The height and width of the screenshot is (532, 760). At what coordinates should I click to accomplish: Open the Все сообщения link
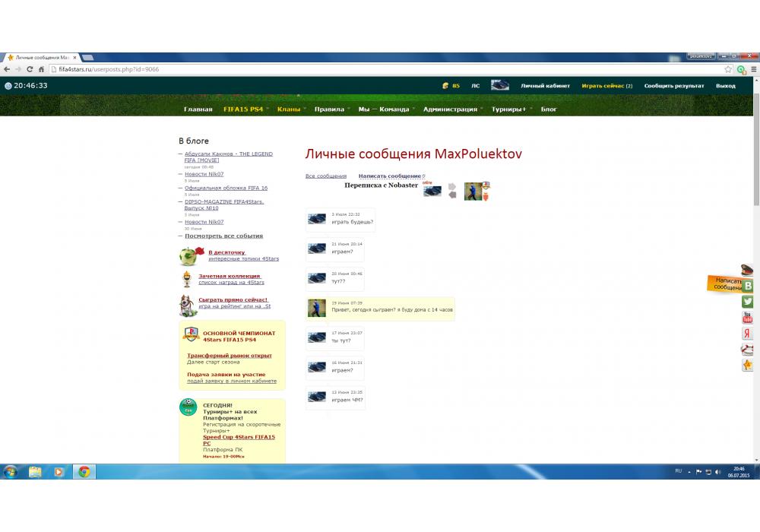325,176
